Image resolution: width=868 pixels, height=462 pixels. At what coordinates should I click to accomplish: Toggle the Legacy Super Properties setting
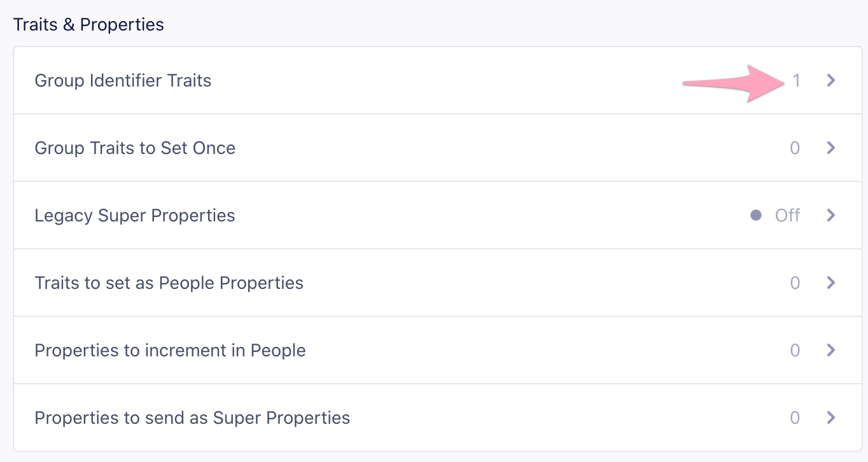click(787, 215)
